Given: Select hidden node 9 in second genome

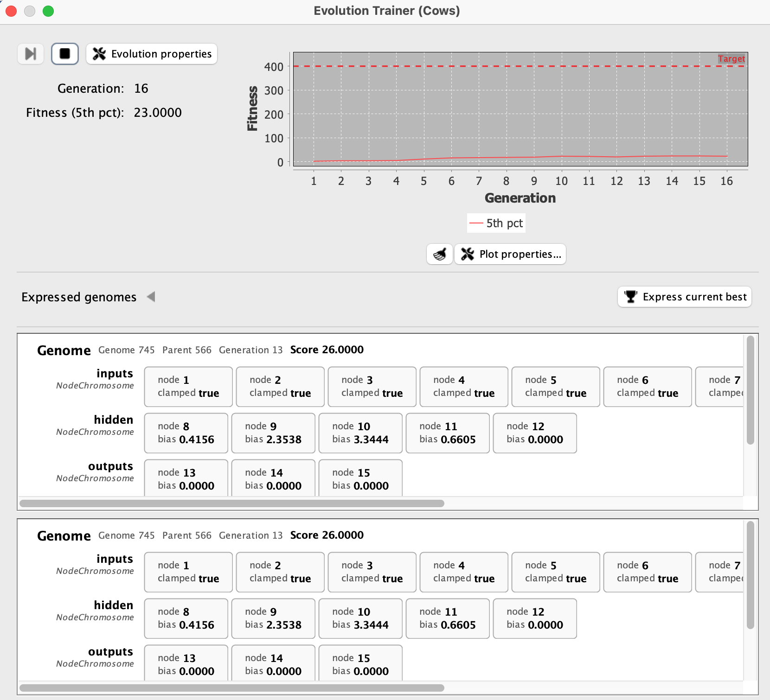Looking at the screenshot, I should click(273, 618).
